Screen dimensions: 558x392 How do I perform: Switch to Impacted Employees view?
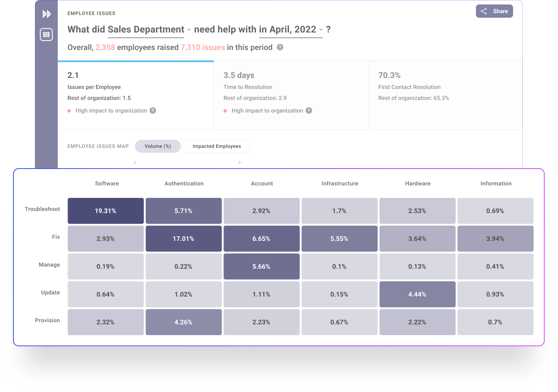[217, 146]
